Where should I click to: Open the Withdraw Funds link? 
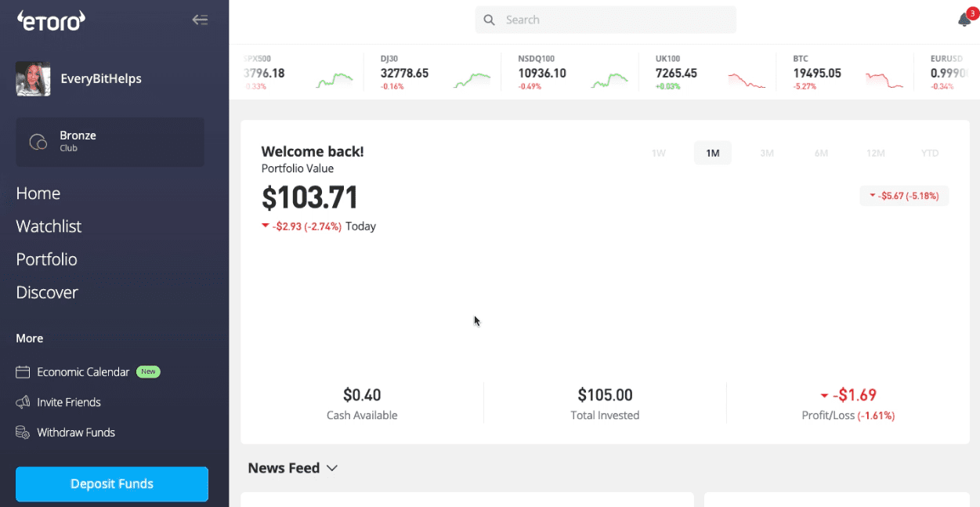coord(76,433)
